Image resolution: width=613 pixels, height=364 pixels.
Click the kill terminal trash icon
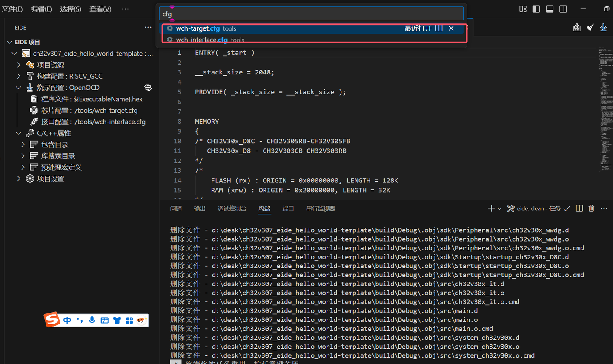(591, 208)
